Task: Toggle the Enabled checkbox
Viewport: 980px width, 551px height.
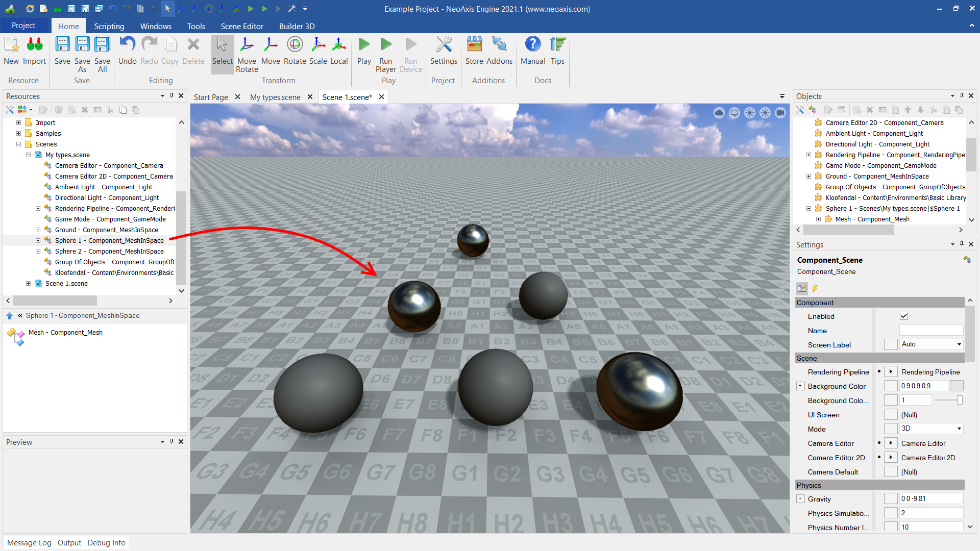Action: tap(903, 316)
